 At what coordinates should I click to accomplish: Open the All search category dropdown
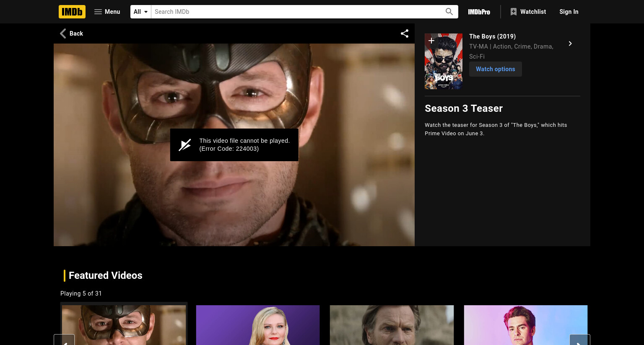click(141, 12)
